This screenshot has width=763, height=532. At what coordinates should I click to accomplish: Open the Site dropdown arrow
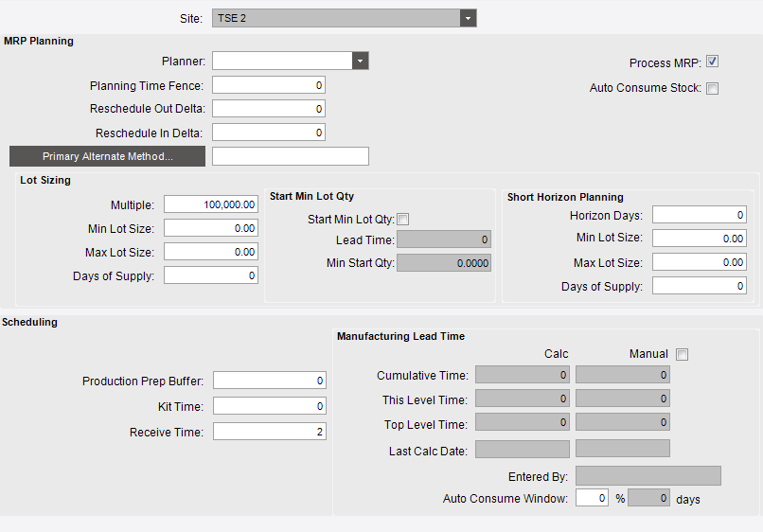(x=468, y=18)
